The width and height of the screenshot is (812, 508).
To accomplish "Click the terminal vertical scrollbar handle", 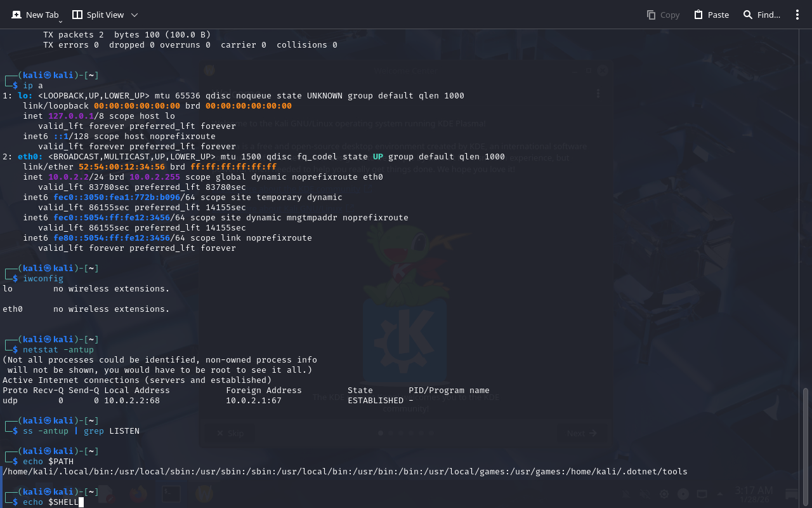I will tap(806, 444).
